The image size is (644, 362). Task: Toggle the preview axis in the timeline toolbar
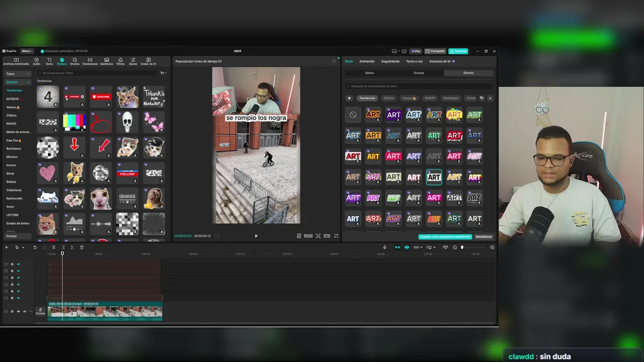point(428,247)
